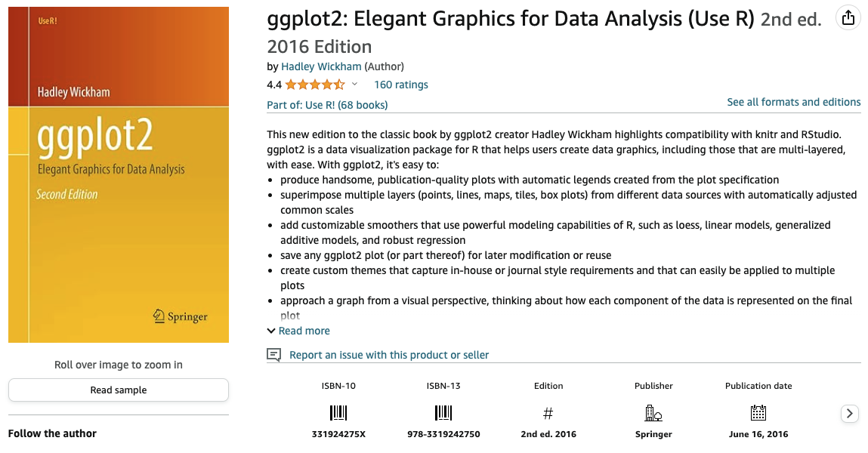This screenshot has height=453, width=868.
Task: Open the Hadley Wickham author link
Action: [321, 66]
